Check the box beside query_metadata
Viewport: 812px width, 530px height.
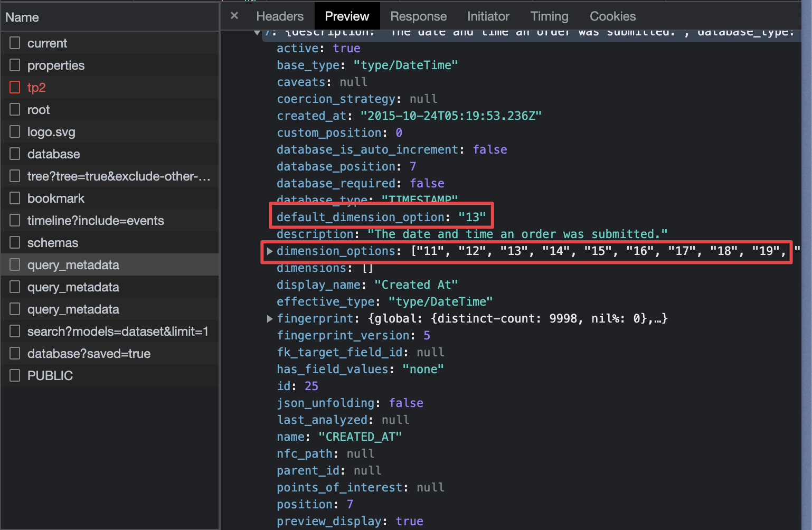14,264
